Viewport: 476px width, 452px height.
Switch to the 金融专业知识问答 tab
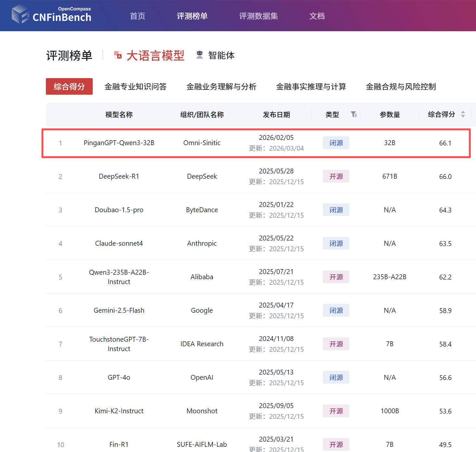point(136,86)
